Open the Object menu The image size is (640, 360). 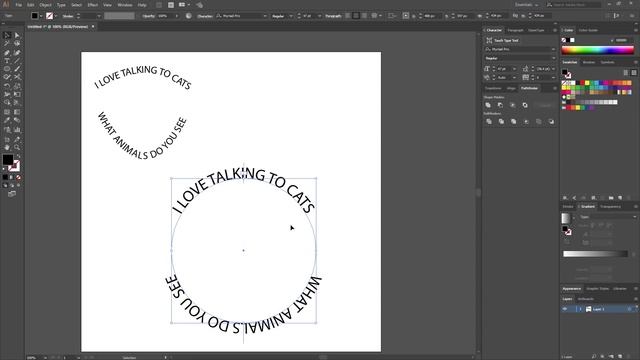click(45, 5)
